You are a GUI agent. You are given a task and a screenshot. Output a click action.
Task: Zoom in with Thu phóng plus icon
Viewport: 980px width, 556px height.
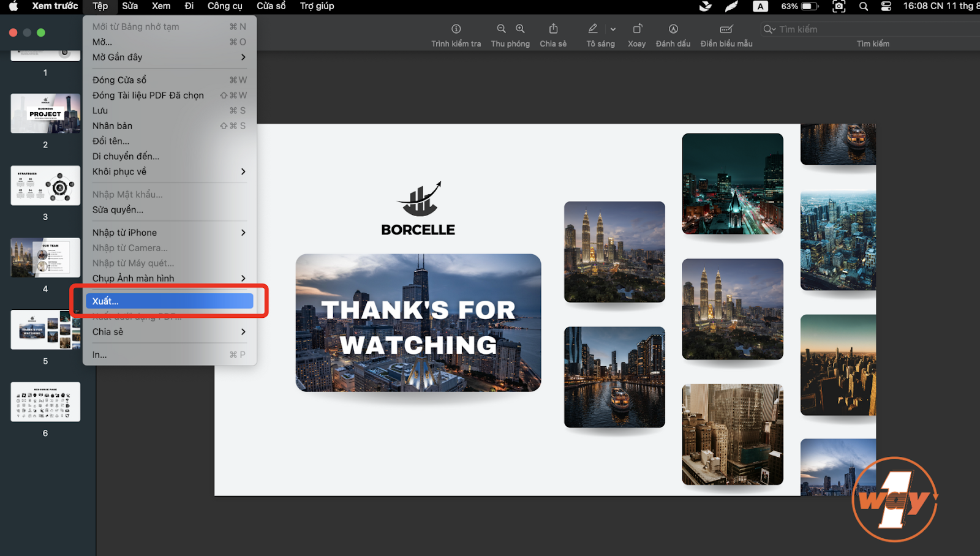[x=520, y=29]
